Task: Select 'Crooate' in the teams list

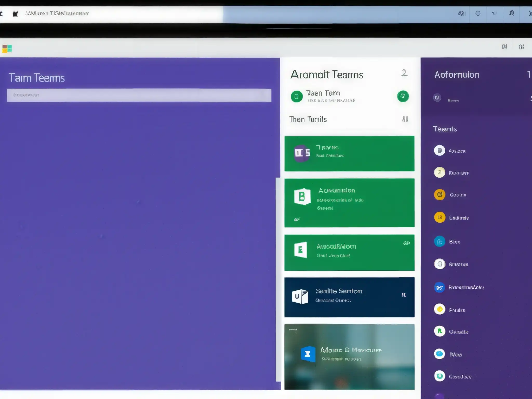Action: (458, 332)
